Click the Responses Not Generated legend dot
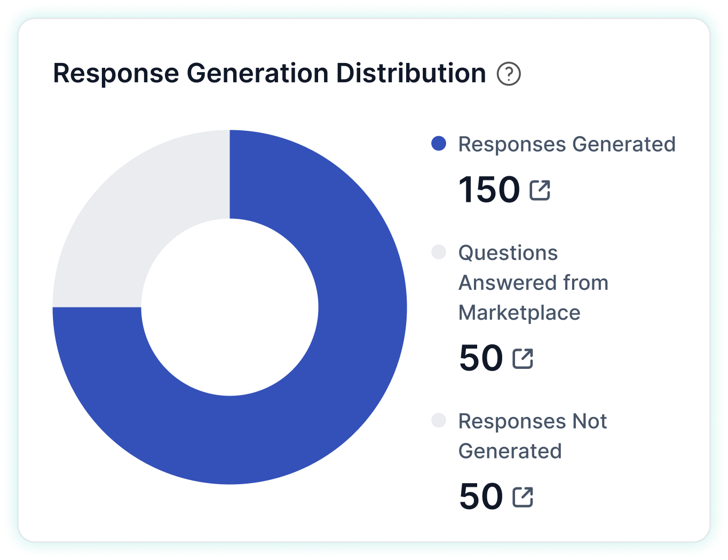Screen dimensions: 728x560 coord(439,421)
